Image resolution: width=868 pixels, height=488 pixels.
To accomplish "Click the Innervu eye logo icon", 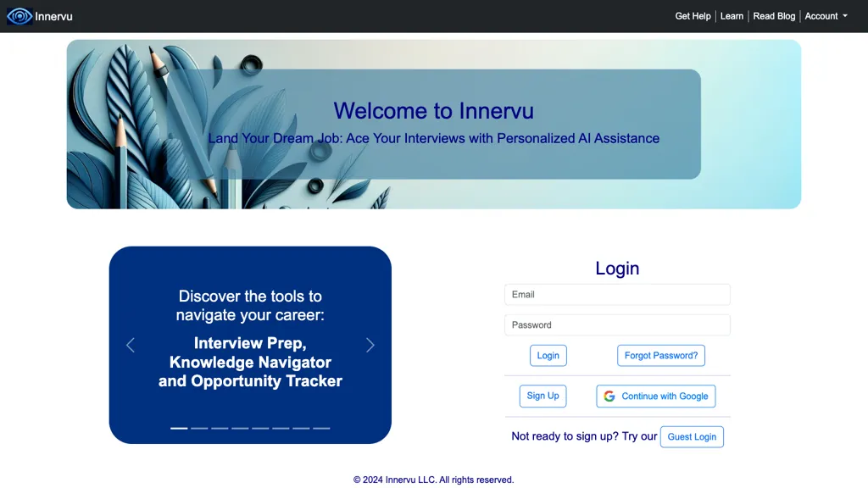I will 19,16.
